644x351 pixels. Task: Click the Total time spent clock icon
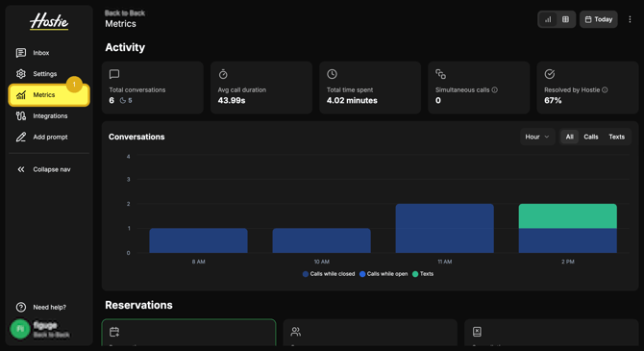[x=332, y=74]
